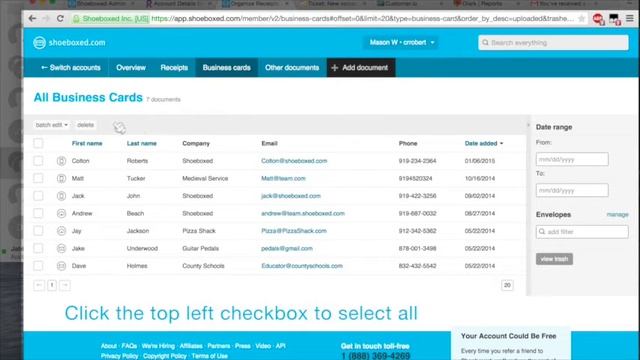Viewport: 640px width, 360px height.
Task: Open the card icon for Matt Tucker
Action: click(61, 178)
